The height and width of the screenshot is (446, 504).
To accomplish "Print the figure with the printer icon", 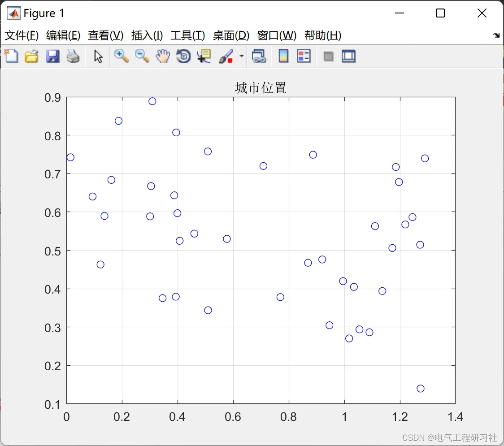I will click(x=73, y=56).
